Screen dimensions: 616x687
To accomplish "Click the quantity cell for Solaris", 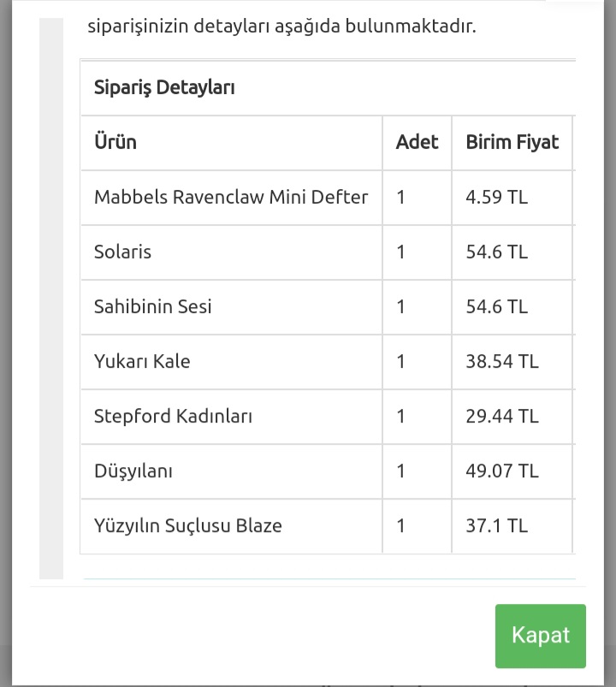I will (401, 252).
